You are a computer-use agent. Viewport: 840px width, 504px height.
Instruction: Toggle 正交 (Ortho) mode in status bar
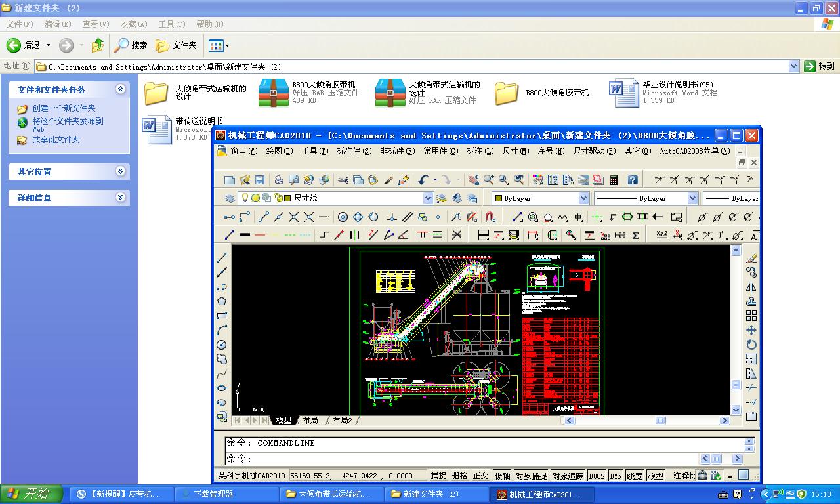pos(481,476)
